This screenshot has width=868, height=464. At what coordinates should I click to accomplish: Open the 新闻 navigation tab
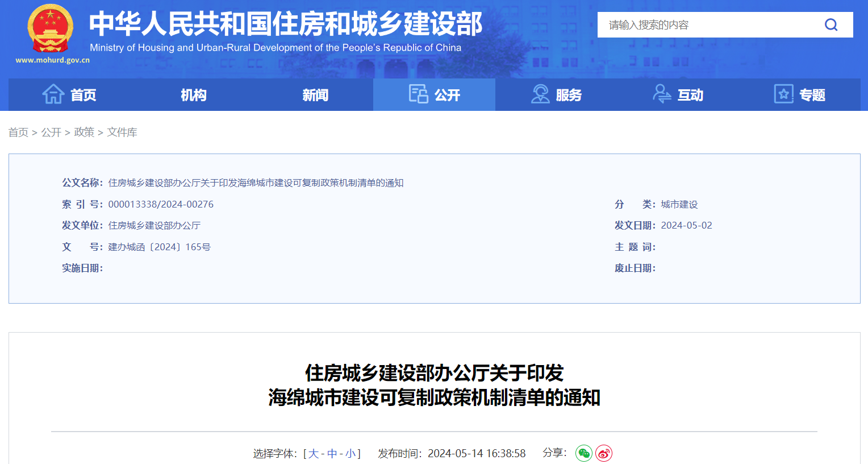point(315,94)
